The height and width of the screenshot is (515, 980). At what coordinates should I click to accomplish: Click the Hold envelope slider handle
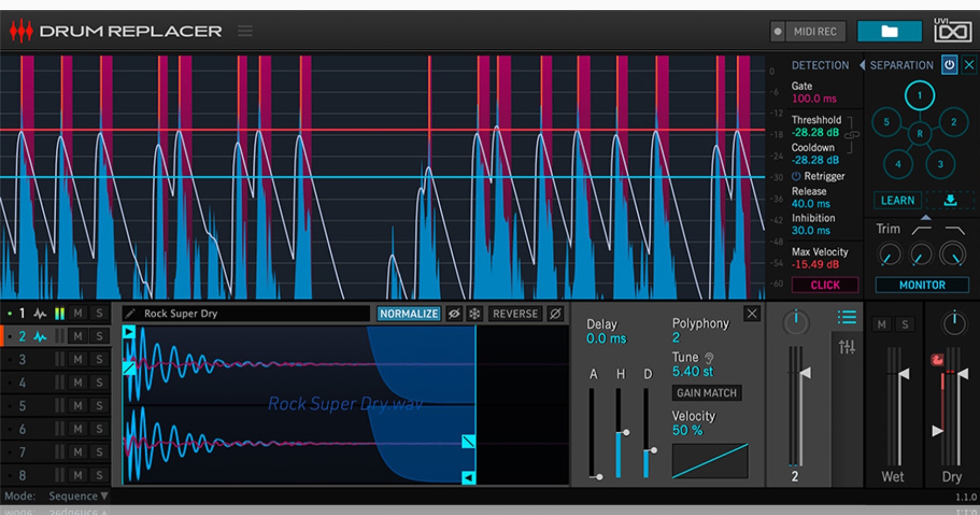pyautogui.click(x=626, y=432)
